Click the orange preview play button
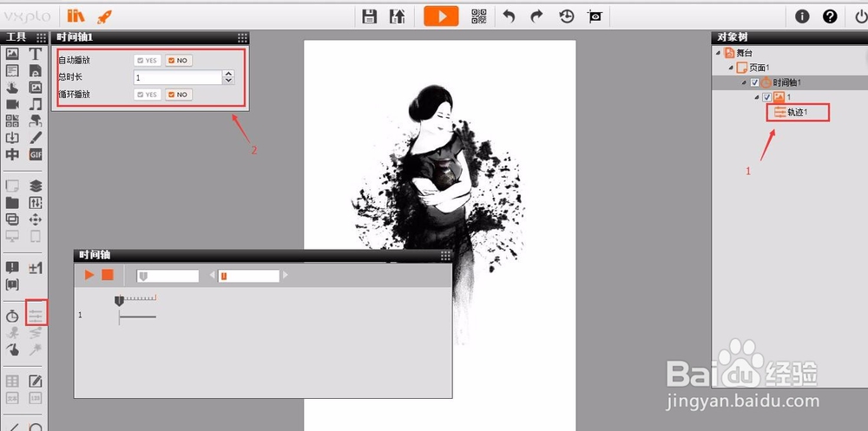 pyautogui.click(x=441, y=16)
